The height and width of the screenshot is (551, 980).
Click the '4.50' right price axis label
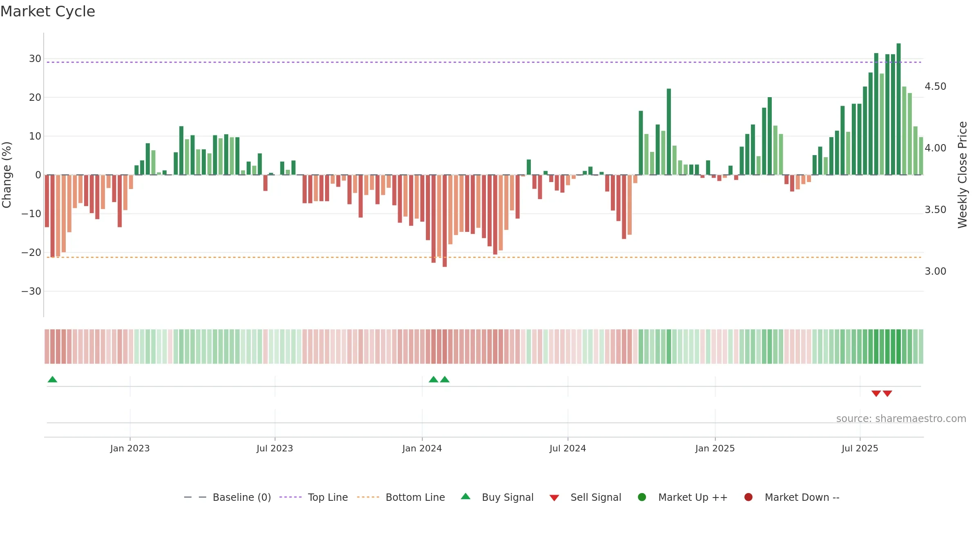coord(935,87)
